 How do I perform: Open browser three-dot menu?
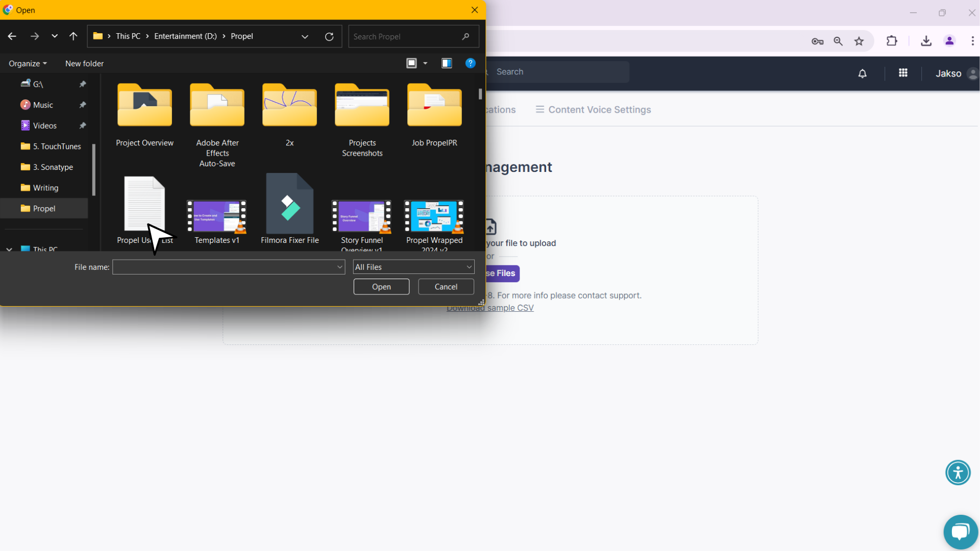click(x=972, y=41)
